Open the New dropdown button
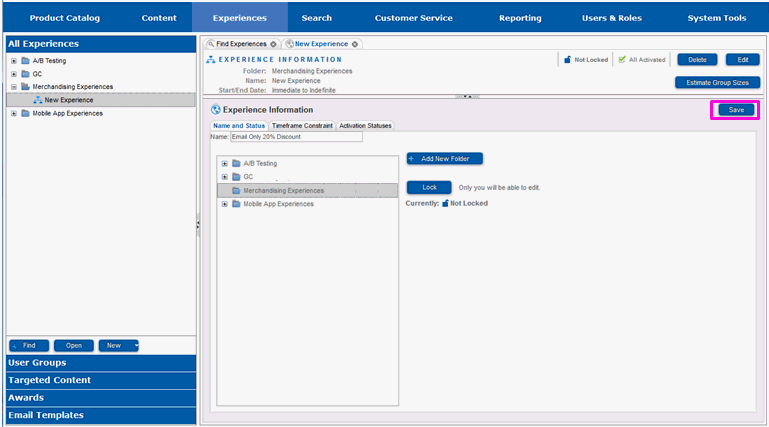Screen dimensions: 769x427 tap(119, 346)
